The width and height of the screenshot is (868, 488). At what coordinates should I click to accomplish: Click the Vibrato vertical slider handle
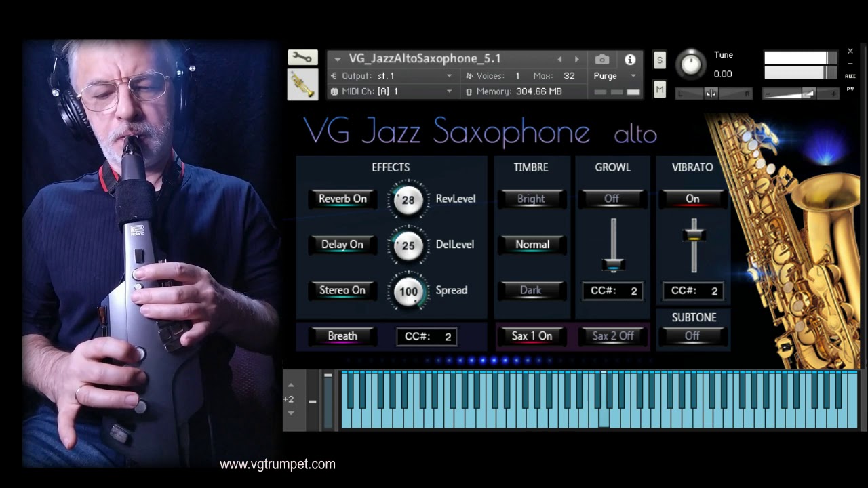pos(694,235)
